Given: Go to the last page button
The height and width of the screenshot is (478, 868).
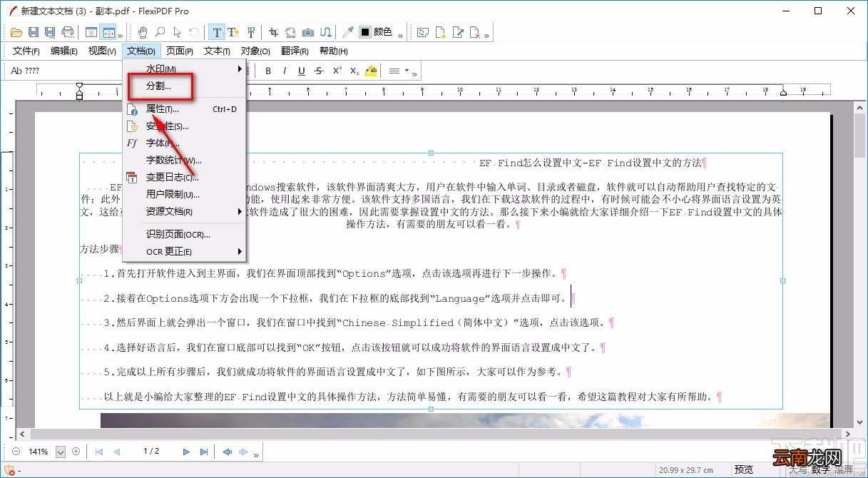Looking at the screenshot, I should (204, 452).
